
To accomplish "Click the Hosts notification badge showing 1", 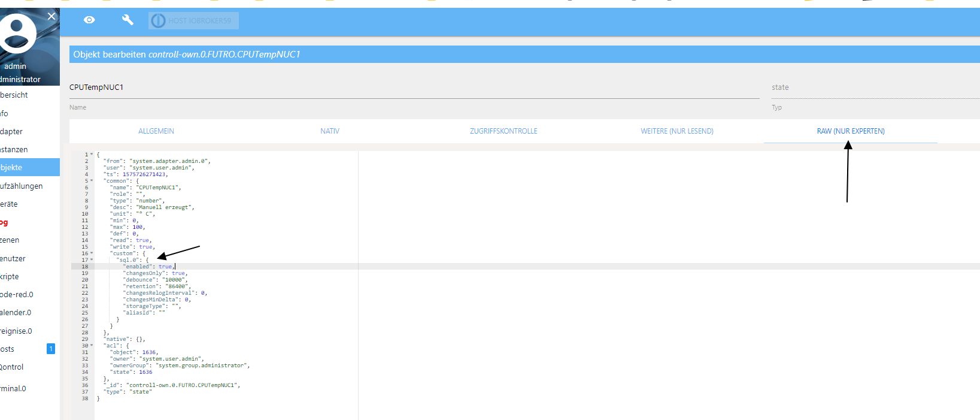I will [x=51, y=349].
